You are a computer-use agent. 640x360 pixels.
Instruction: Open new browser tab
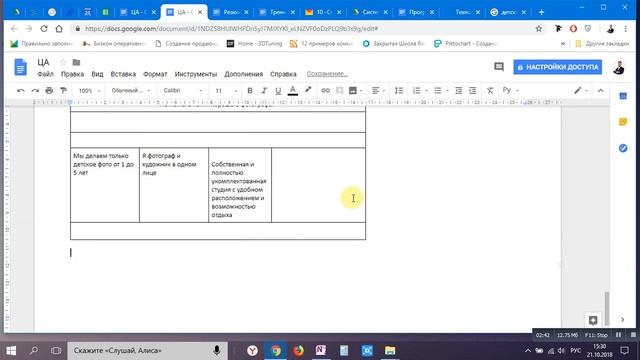[541, 12]
